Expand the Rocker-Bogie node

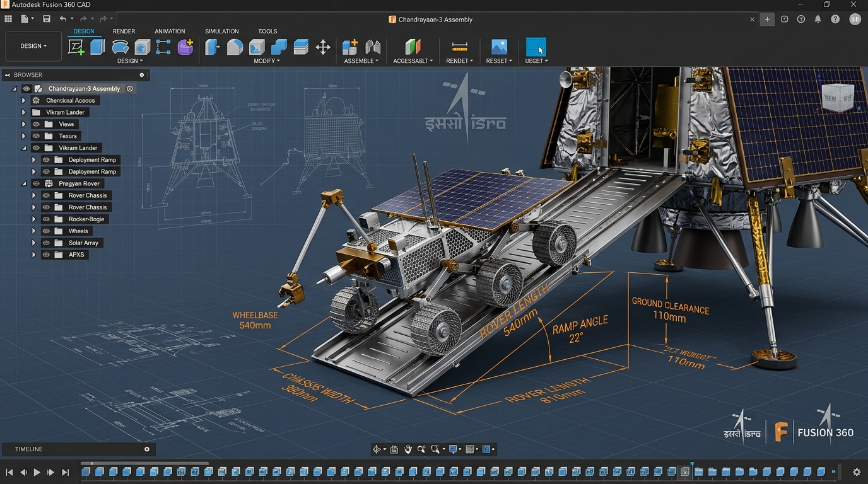(34, 219)
